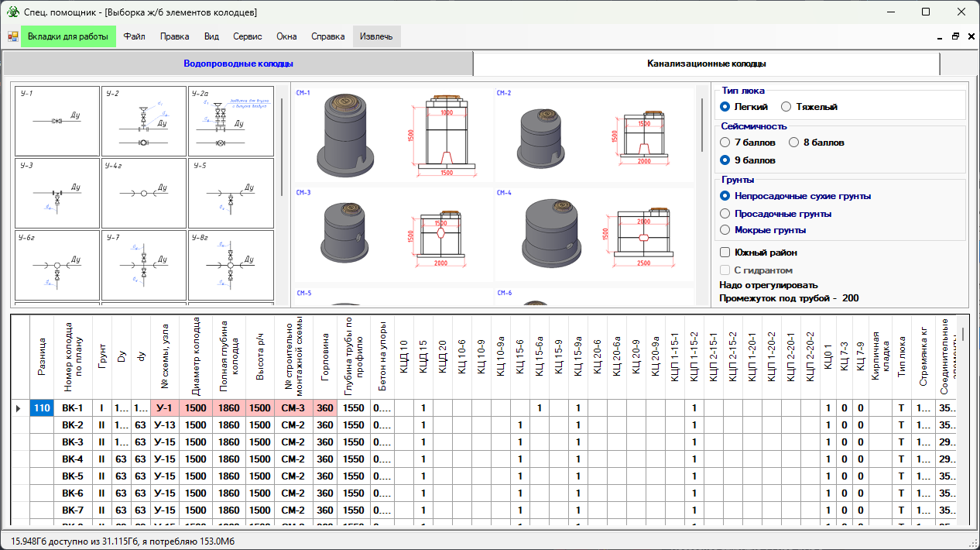The height and width of the screenshot is (550, 980).
Task: Pick the У-5 node scheme thumbnail
Action: 231,193
